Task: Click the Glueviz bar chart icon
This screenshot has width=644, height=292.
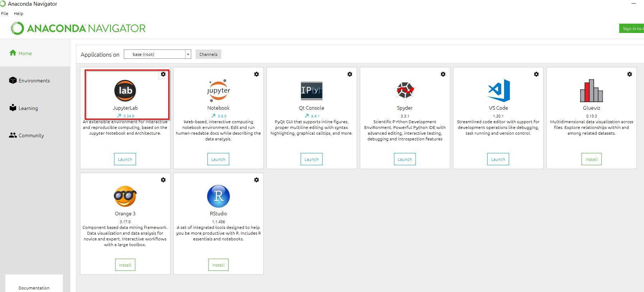Action: [591, 91]
